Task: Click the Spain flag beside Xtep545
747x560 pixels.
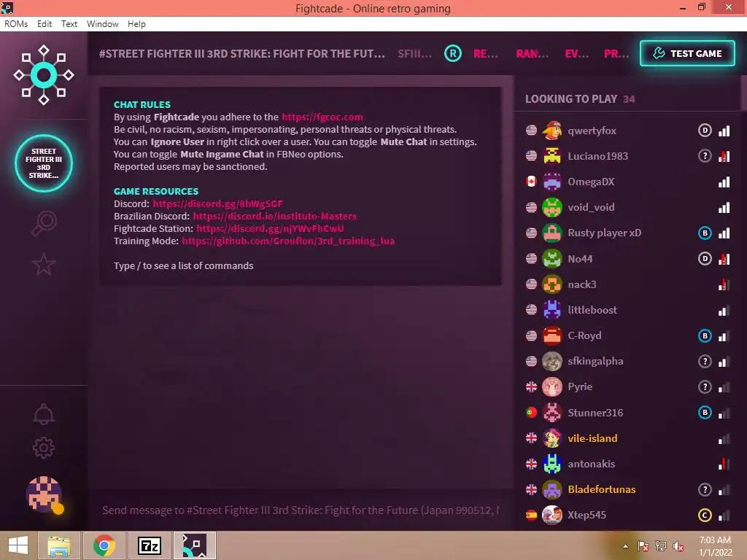Action: [531, 515]
